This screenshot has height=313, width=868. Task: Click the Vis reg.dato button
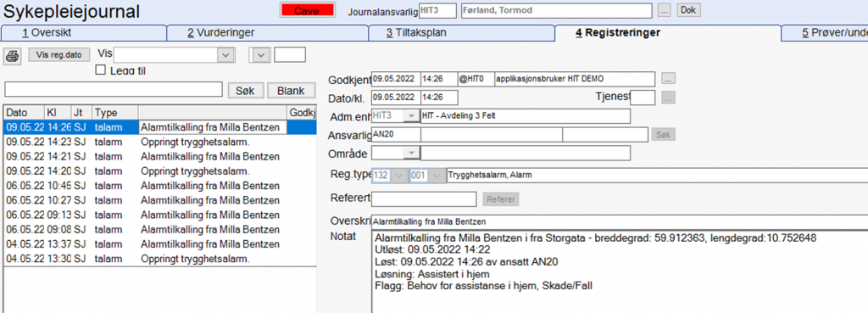click(58, 55)
